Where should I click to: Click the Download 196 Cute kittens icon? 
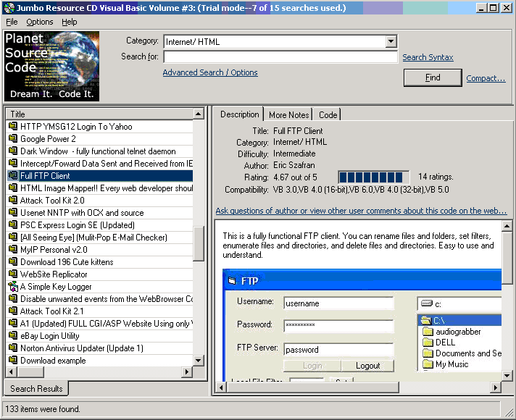tap(13, 262)
